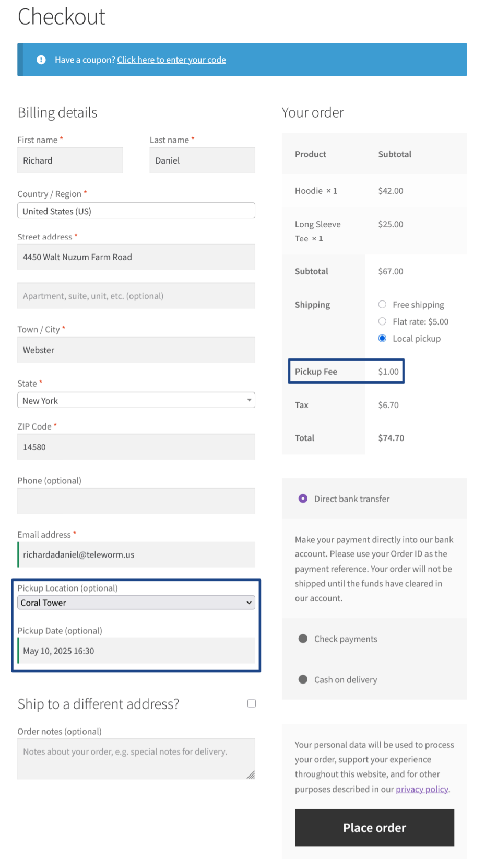The height and width of the screenshot is (868, 485).
Task: Open Pickup Location dropdown showing Coral Tower
Action: [x=136, y=603]
